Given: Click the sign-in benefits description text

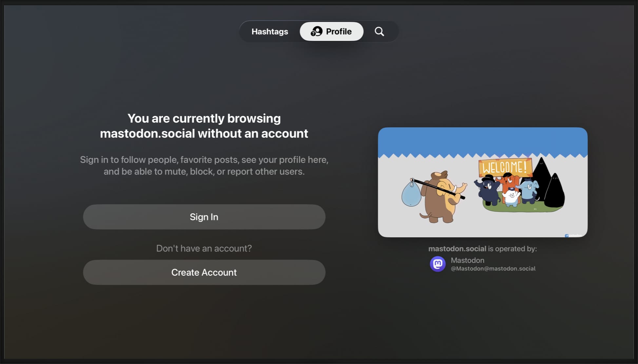Looking at the screenshot, I should (x=204, y=165).
